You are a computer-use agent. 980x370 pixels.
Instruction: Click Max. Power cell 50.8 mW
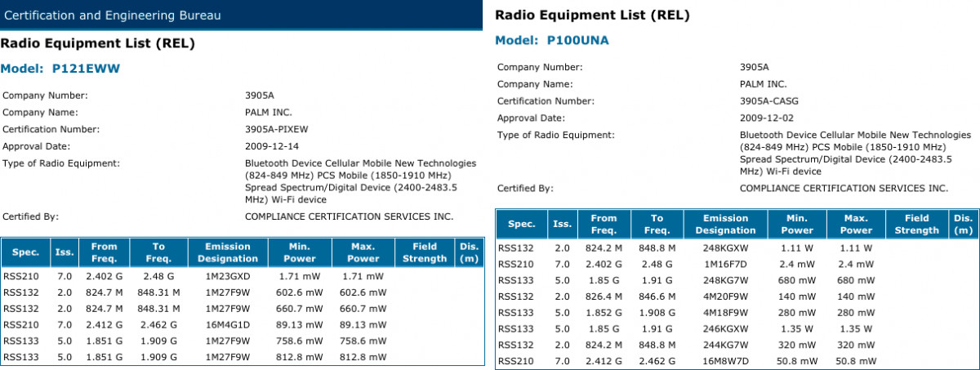[x=855, y=360]
